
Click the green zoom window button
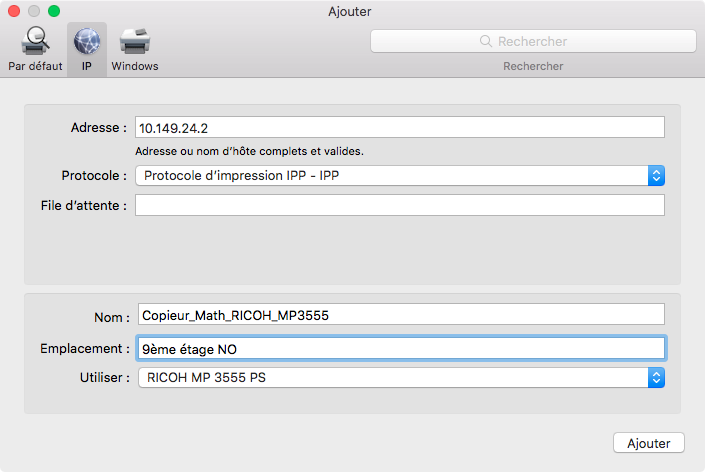[x=54, y=11]
